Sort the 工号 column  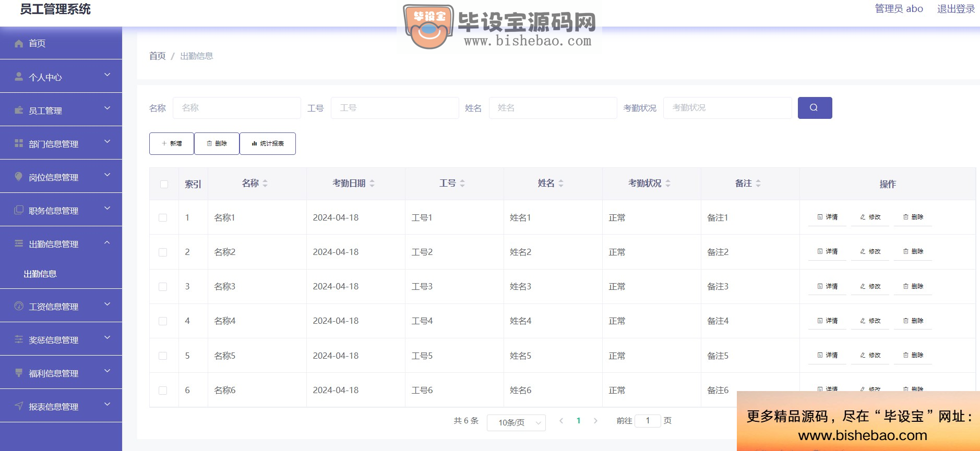(x=462, y=184)
